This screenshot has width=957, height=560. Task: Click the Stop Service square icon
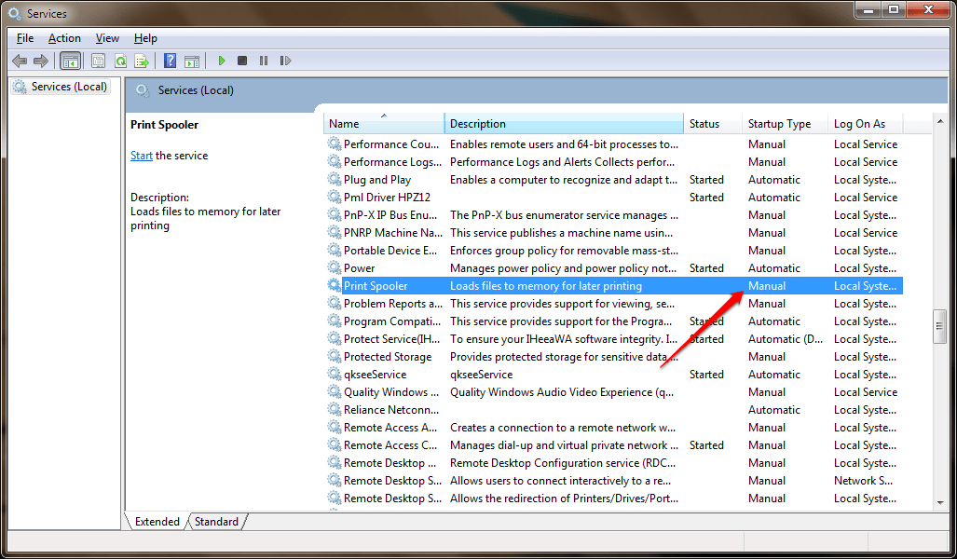tap(242, 61)
